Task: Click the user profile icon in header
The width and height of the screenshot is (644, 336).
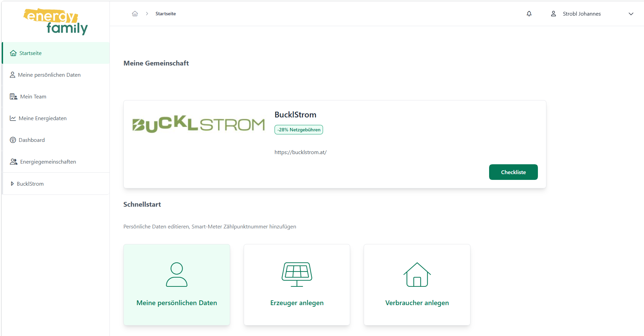Action: click(554, 14)
